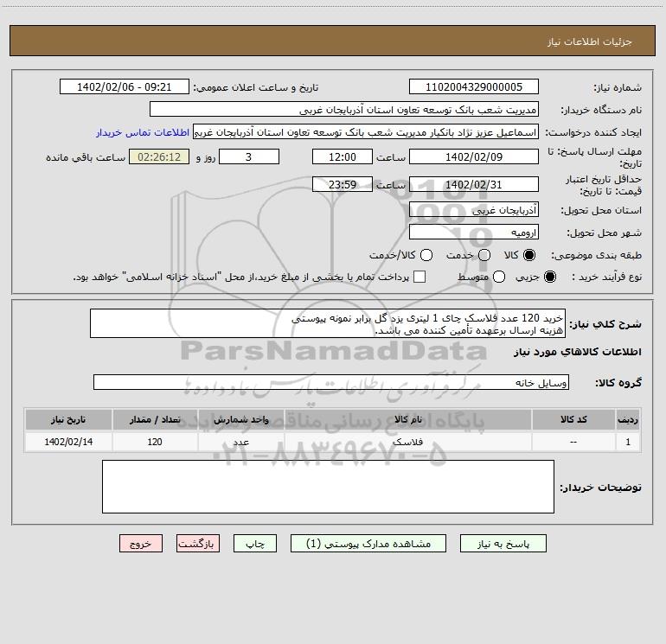Click the شماره نیاز field 1102004329000005

474,86
